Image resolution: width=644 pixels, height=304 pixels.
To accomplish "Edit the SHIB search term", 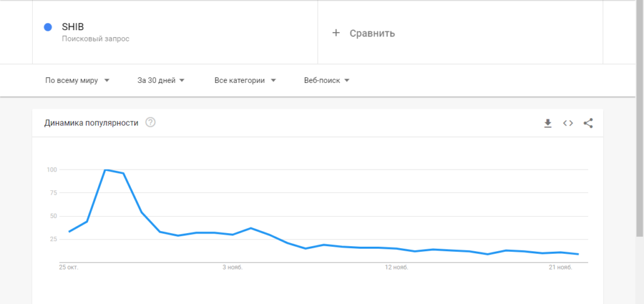I will click(x=73, y=27).
